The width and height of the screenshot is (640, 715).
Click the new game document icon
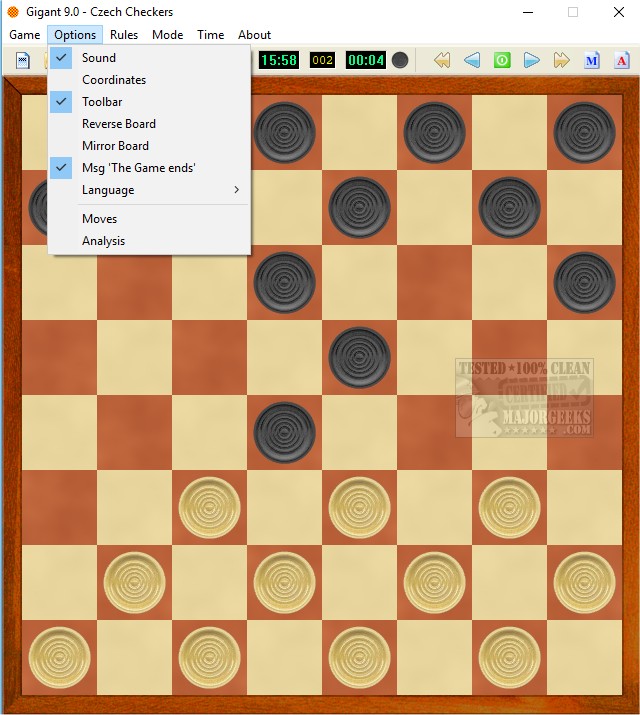pyautogui.click(x=23, y=60)
